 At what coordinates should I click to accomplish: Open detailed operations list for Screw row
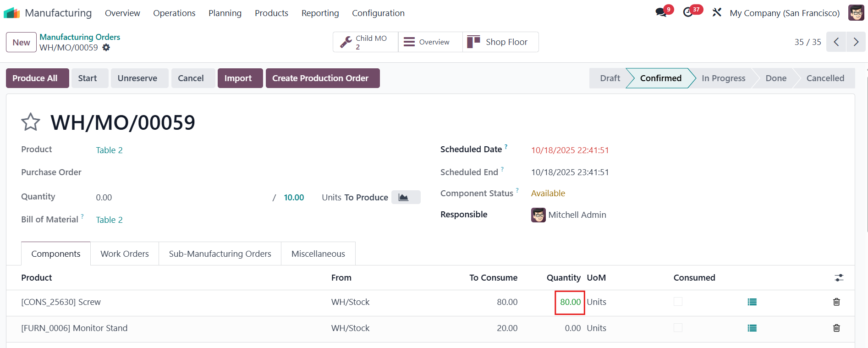click(x=752, y=302)
